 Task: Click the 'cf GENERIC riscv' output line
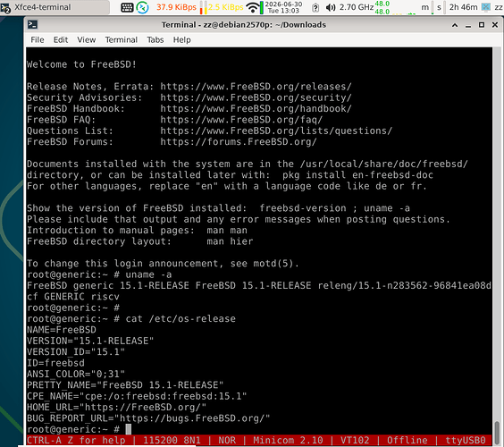pos(73,297)
